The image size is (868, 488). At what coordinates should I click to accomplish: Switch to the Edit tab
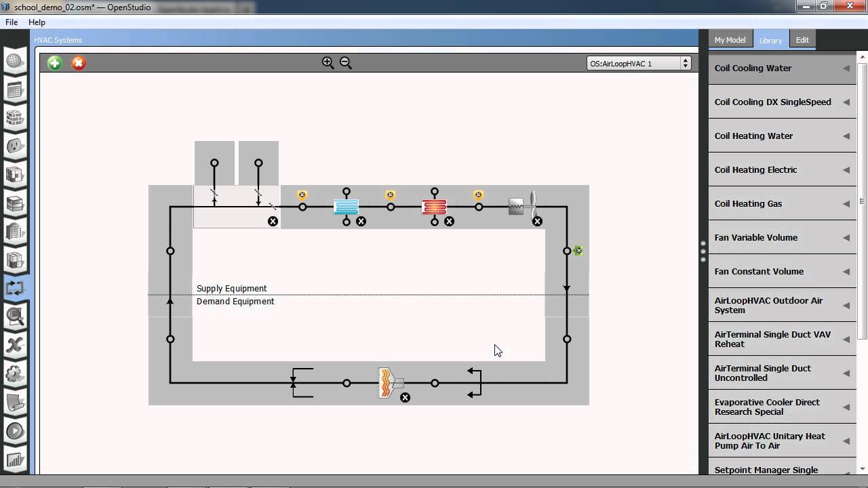coord(802,40)
